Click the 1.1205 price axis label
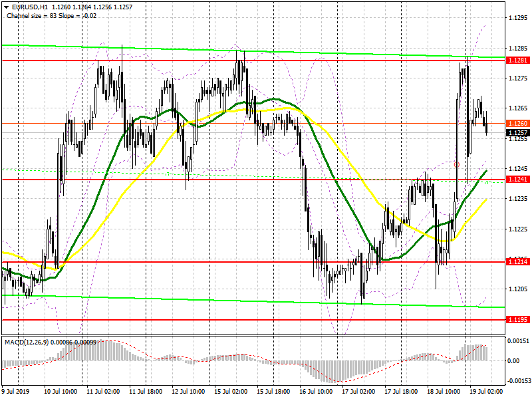The height and width of the screenshot is (399, 532). 518,289
